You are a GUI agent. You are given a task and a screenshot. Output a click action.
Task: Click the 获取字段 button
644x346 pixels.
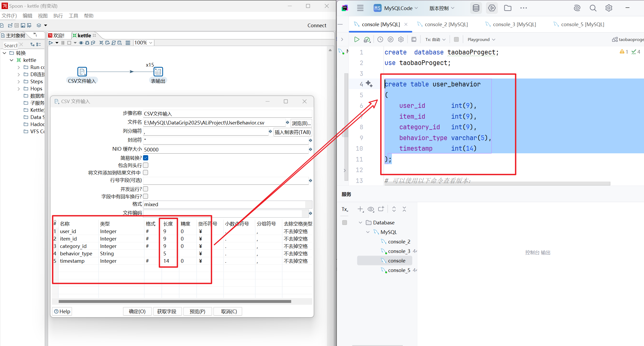pyautogui.click(x=166, y=311)
